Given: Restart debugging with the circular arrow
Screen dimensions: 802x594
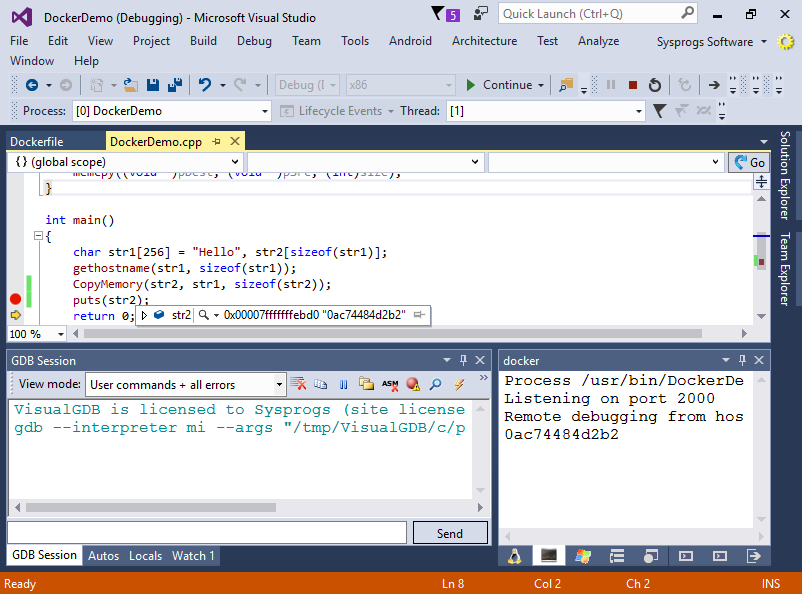Looking at the screenshot, I should 655,85.
